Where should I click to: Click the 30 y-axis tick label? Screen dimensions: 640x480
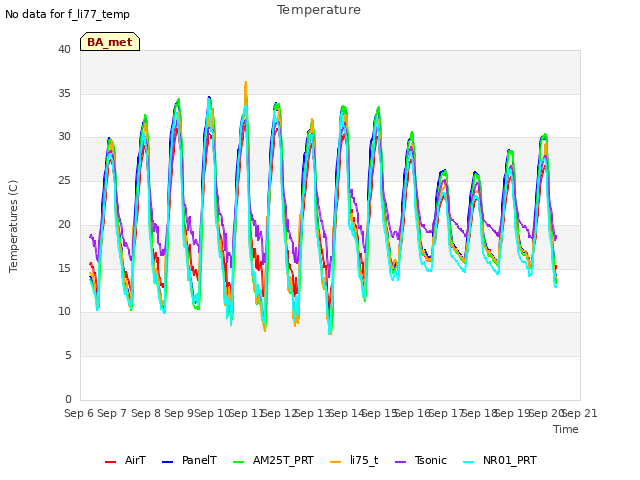coord(64,137)
